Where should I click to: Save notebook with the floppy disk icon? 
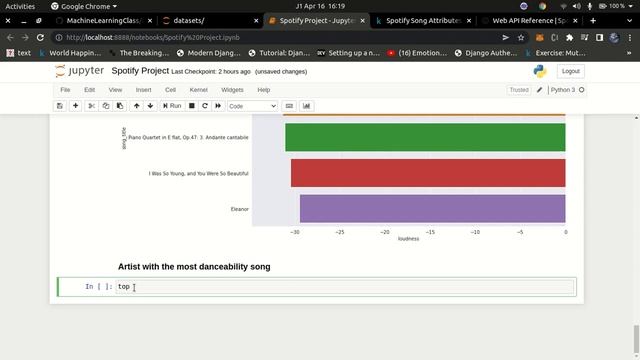coord(60,106)
